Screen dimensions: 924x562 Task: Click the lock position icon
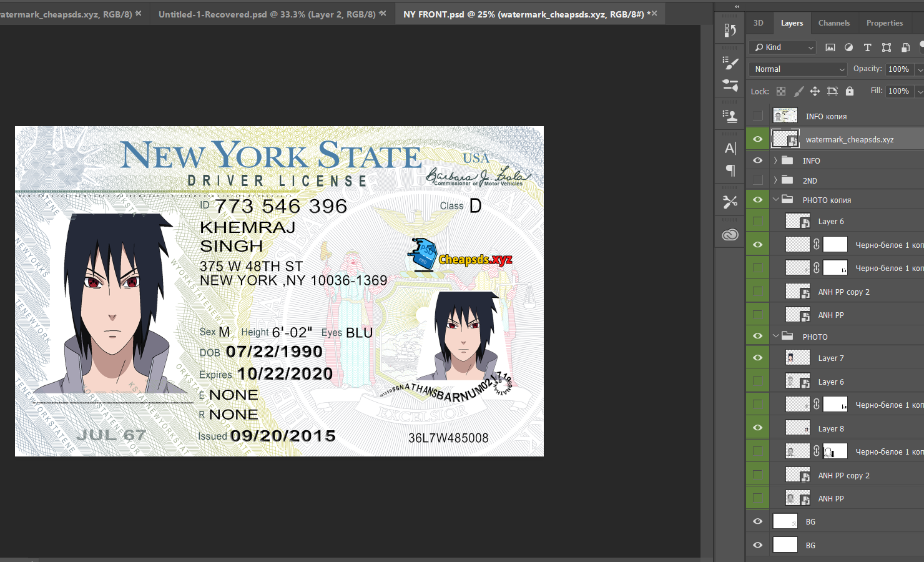point(815,92)
